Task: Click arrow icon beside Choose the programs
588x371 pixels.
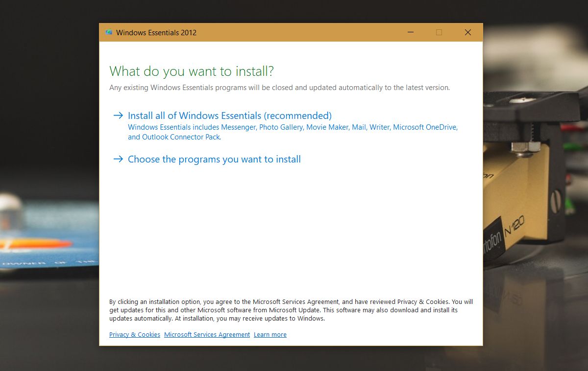Action: 118,159
